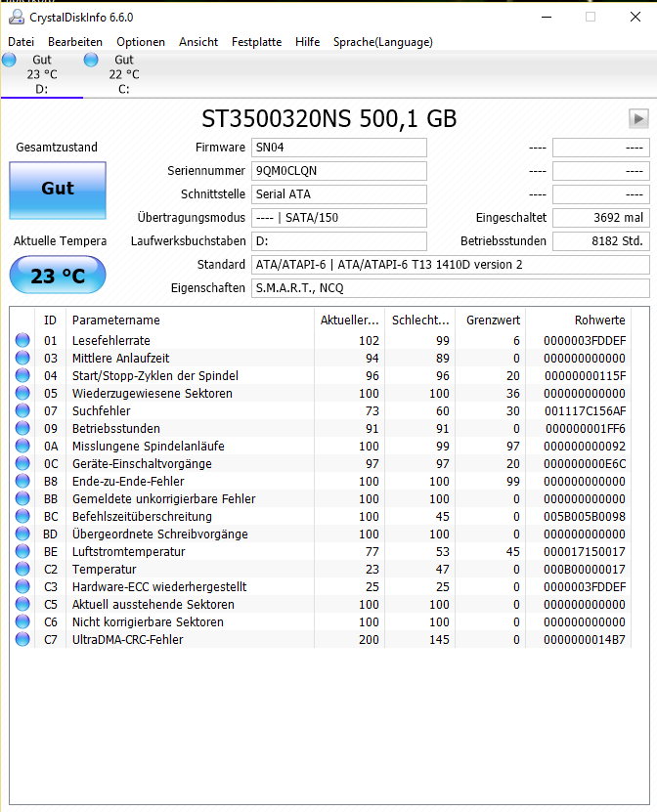657x812 pixels.
Task: Click status orb for Start/Stopp-Zyklen der Spindel
Action: click(22, 375)
